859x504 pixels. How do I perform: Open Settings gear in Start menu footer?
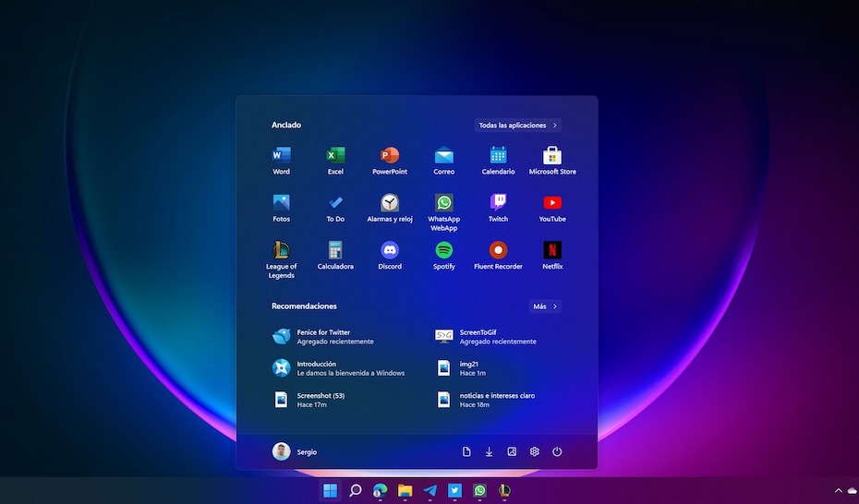tap(534, 451)
